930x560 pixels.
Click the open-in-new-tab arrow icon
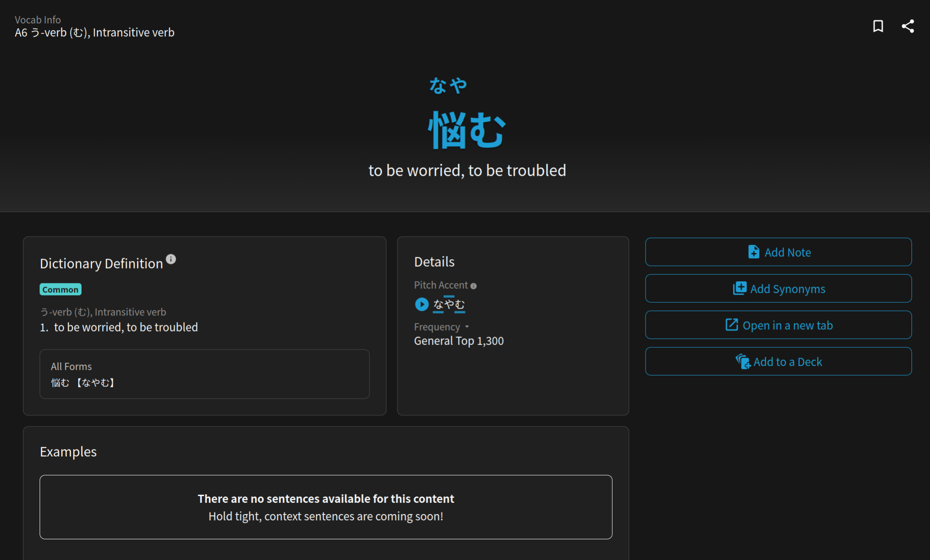click(731, 325)
